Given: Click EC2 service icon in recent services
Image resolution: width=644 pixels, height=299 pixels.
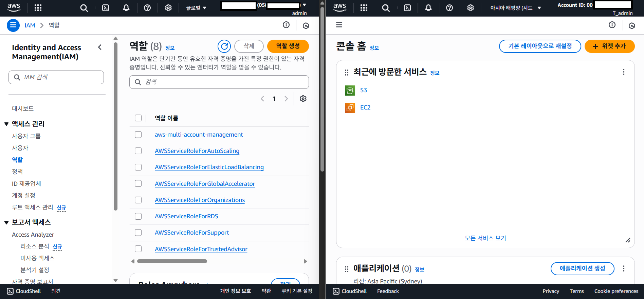Looking at the screenshot, I should [350, 108].
